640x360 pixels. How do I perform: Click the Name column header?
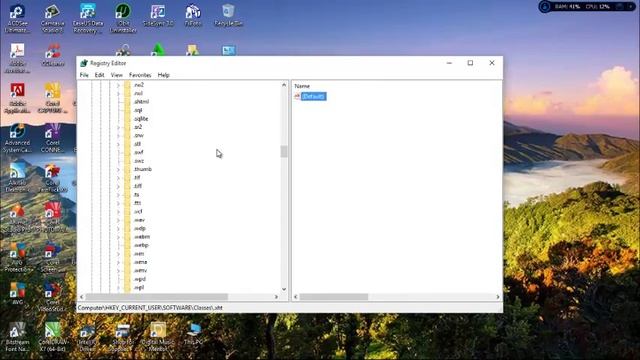click(302, 86)
